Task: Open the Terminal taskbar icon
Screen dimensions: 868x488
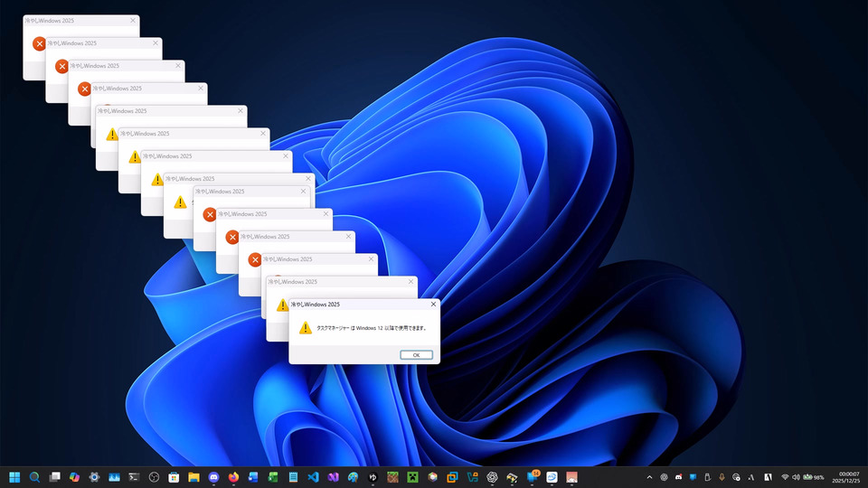Action: [x=134, y=477]
